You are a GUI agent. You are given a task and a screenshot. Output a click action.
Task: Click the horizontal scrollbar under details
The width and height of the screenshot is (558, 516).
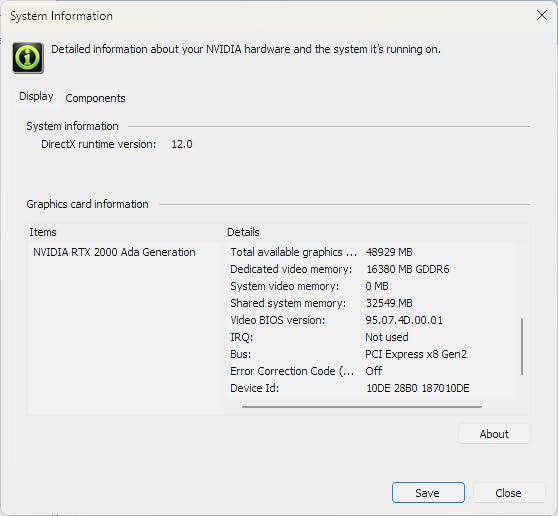tap(362, 406)
